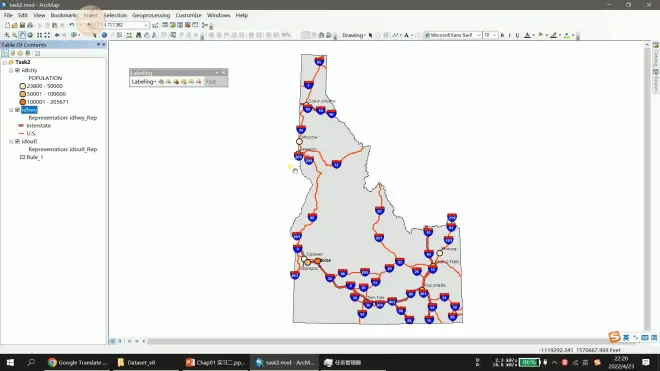Open the map scale dropdown
660x371 pixels.
(146, 25)
